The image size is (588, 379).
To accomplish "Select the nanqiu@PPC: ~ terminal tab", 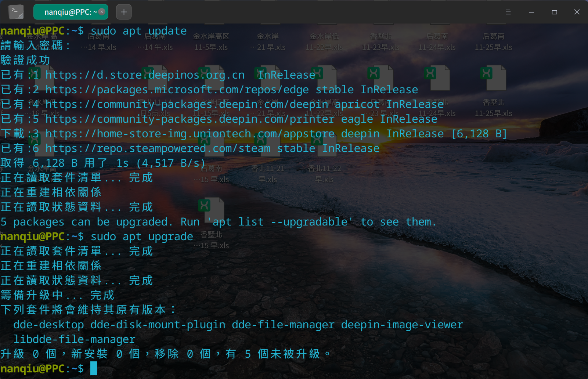I will [71, 12].
